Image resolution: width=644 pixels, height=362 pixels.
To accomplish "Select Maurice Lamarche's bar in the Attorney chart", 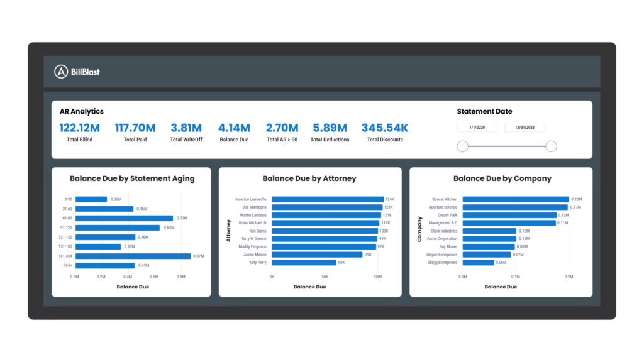I will [x=328, y=199].
